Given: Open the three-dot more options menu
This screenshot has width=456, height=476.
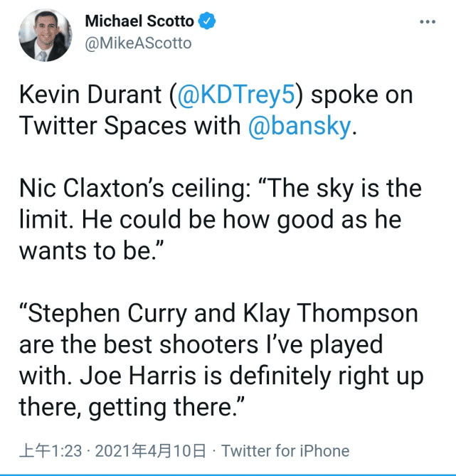Looking at the screenshot, I should pyautogui.click(x=427, y=22).
